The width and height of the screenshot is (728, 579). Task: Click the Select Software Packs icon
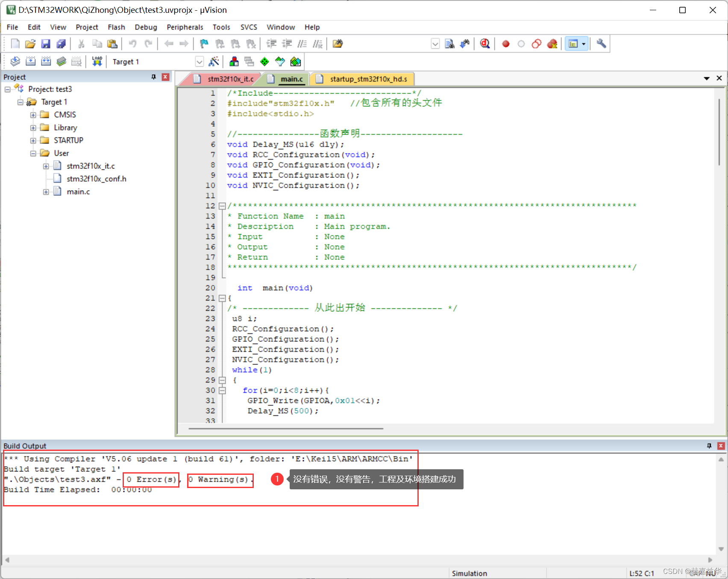(280, 61)
